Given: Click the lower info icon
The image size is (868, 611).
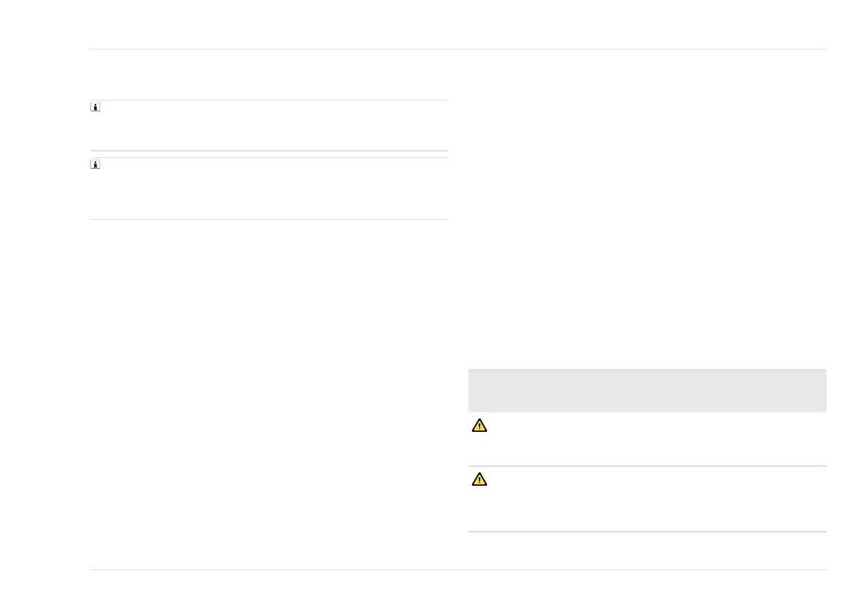Looking at the screenshot, I should (95, 165).
